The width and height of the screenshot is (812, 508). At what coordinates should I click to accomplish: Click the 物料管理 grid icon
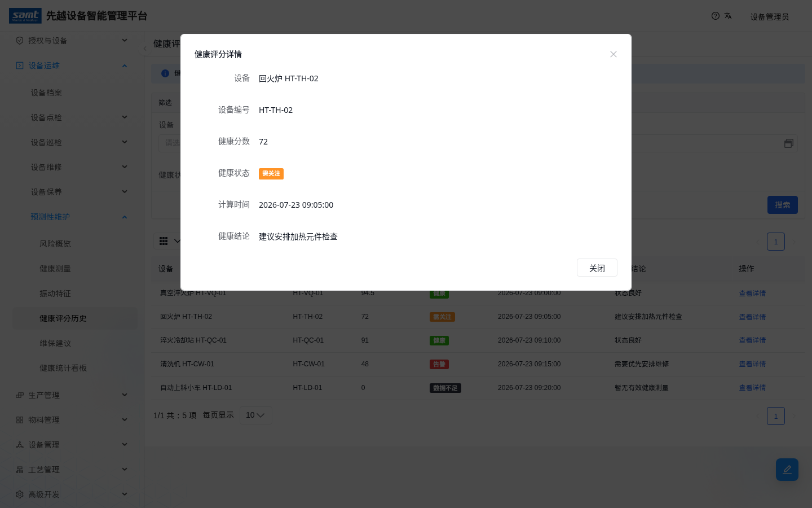[x=20, y=420]
